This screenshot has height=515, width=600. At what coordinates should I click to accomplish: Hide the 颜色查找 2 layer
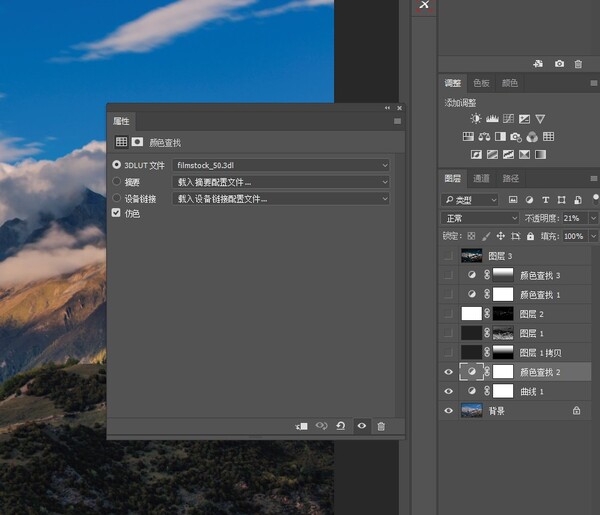point(448,372)
